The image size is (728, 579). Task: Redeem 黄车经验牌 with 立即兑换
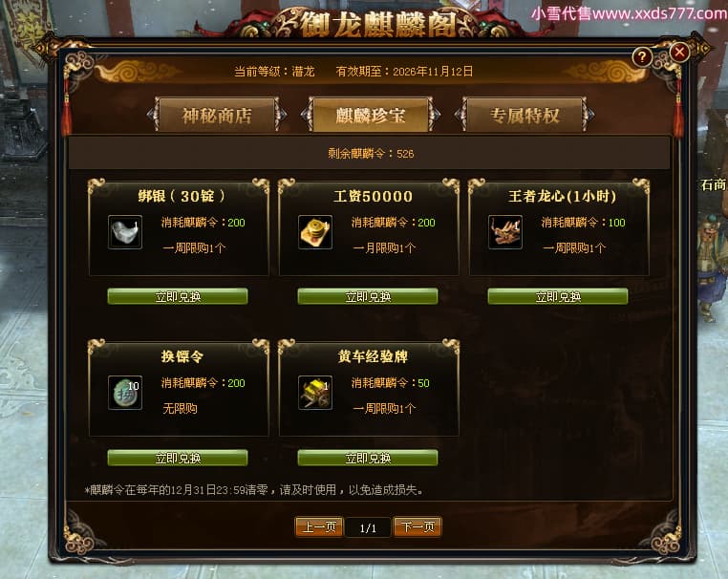pyautogui.click(x=368, y=458)
